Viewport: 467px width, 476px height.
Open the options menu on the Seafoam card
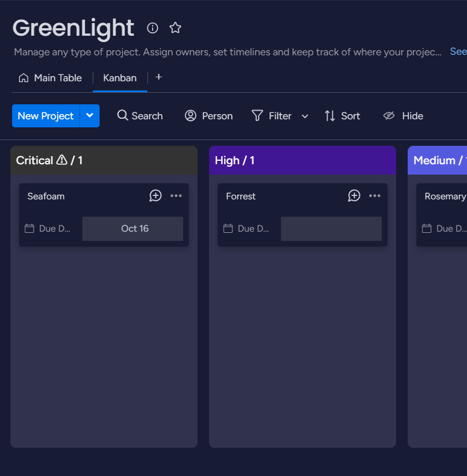point(176,196)
